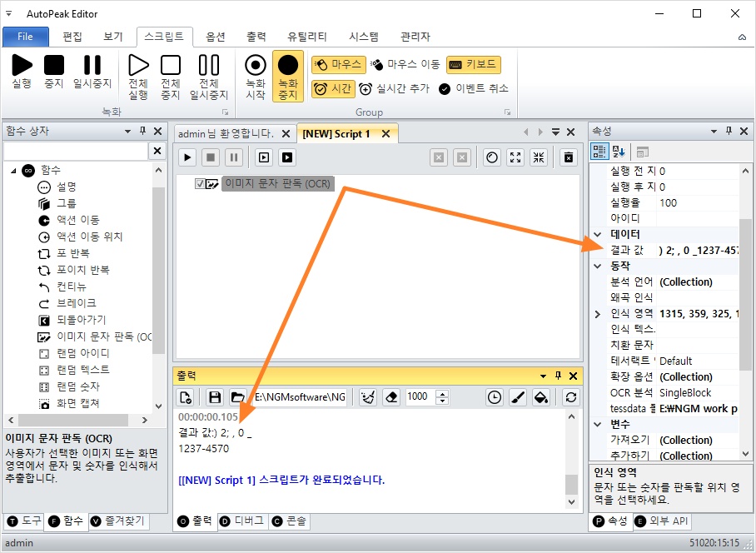Open 함수 상자 panel dropdown arrow

point(127,131)
